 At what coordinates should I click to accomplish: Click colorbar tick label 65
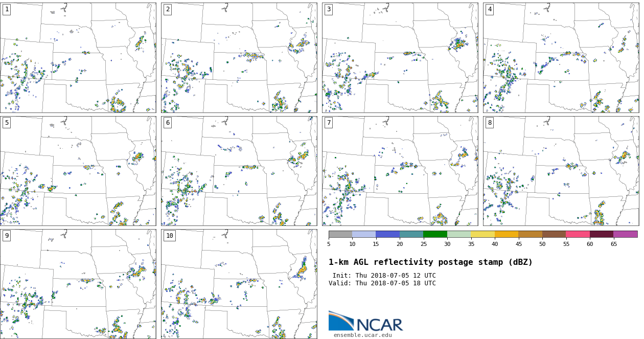[x=613, y=244]
